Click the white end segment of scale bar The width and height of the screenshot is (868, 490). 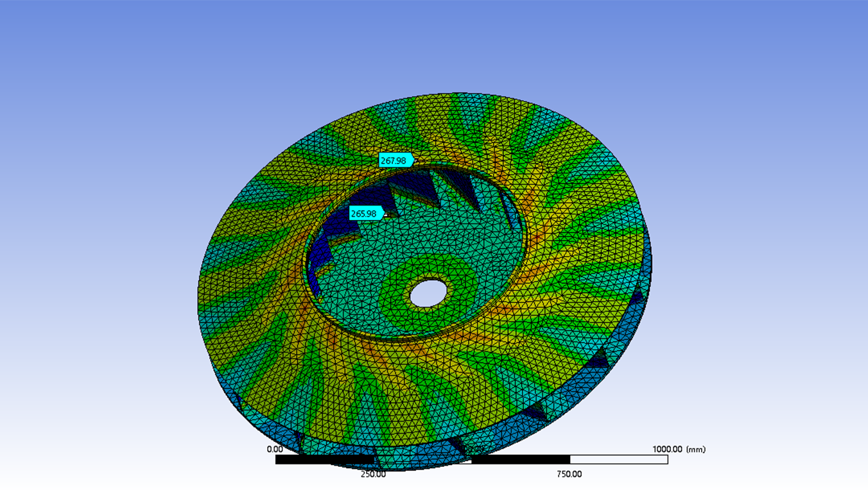coord(618,460)
